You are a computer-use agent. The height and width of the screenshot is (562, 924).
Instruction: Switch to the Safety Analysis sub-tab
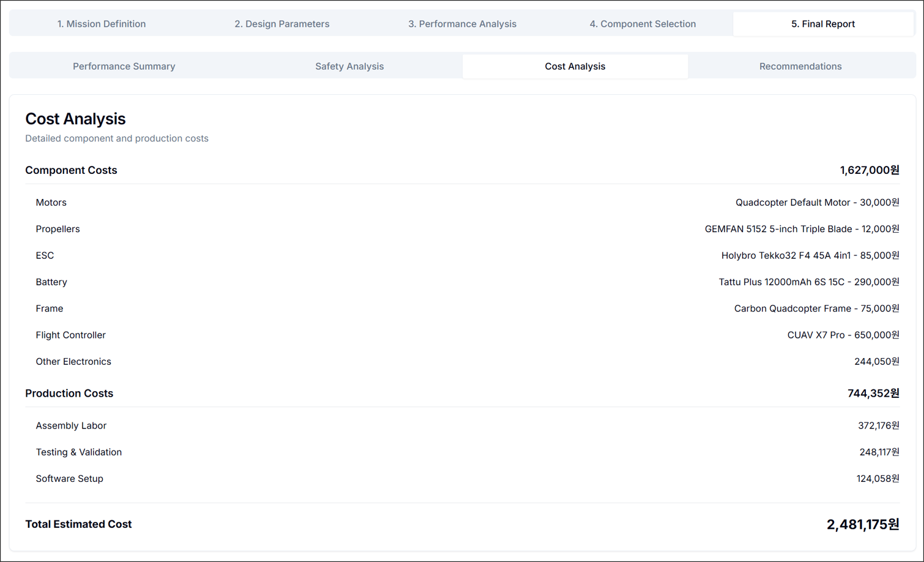pyautogui.click(x=349, y=66)
